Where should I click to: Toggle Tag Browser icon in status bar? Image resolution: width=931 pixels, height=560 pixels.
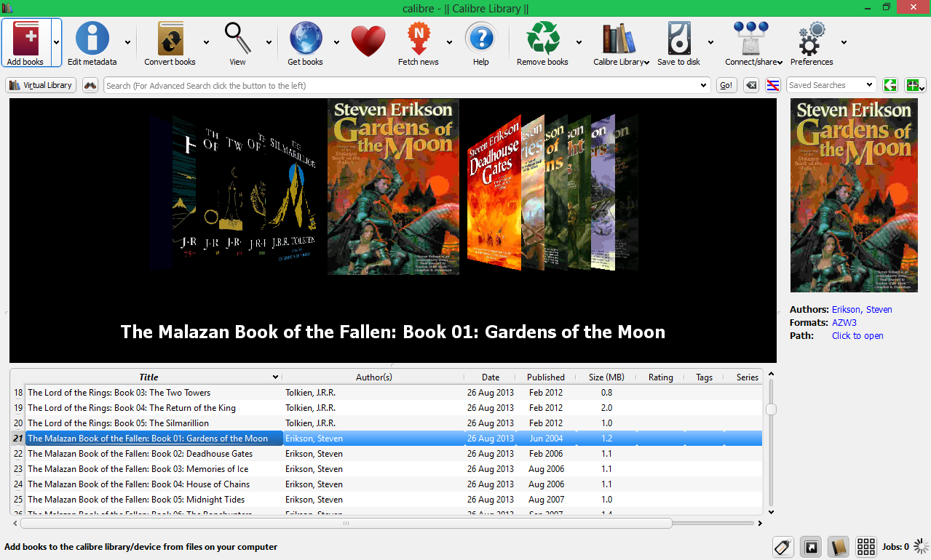point(783,547)
